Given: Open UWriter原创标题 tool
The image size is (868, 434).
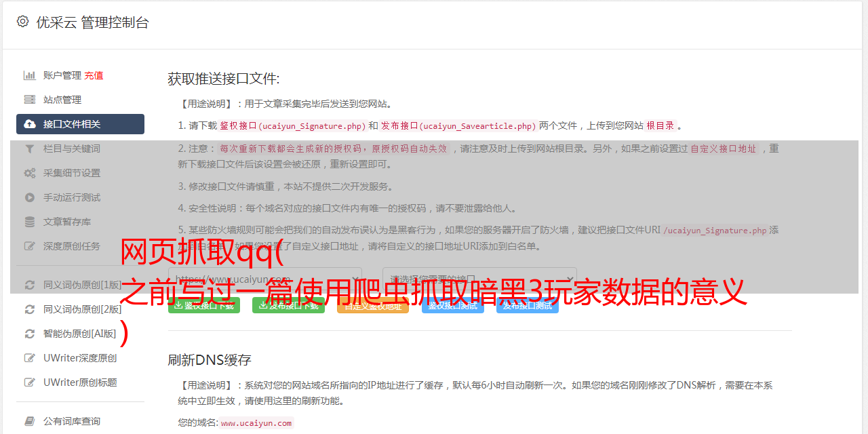Looking at the screenshot, I should [80, 382].
